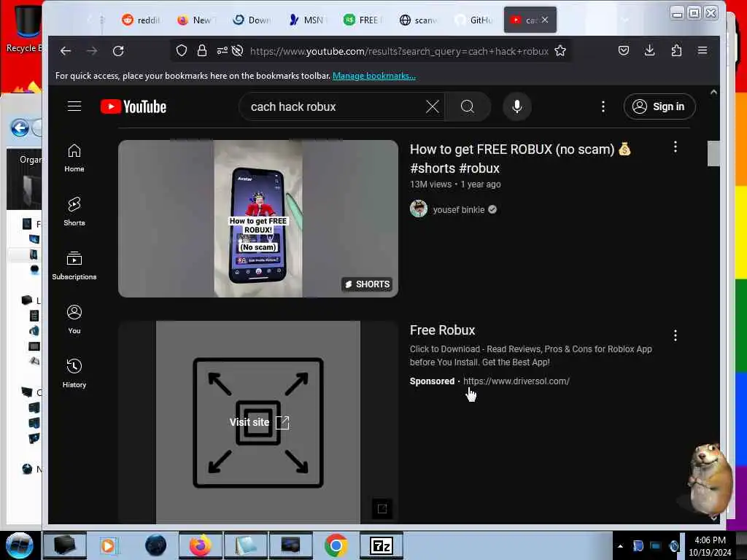
Task: Reload the page with the refresh icon
Action: (118, 51)
